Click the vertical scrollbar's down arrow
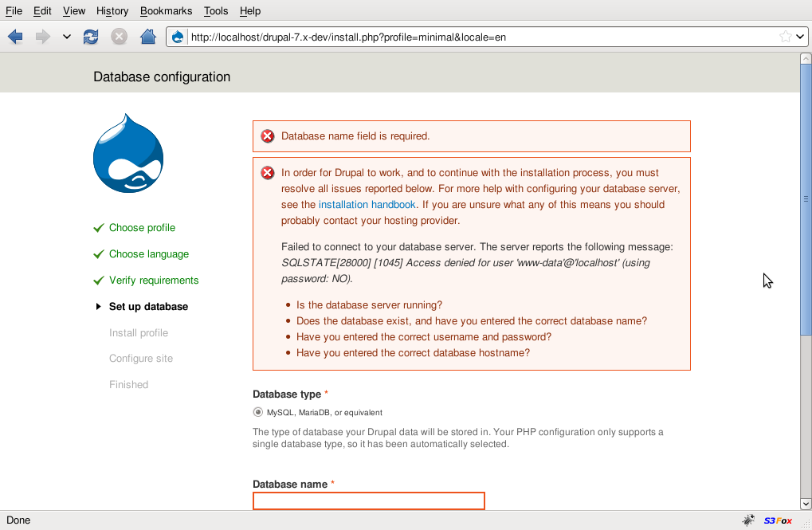Image resolution: width=812 pixels, height=530 pixels. pos(806,504)
